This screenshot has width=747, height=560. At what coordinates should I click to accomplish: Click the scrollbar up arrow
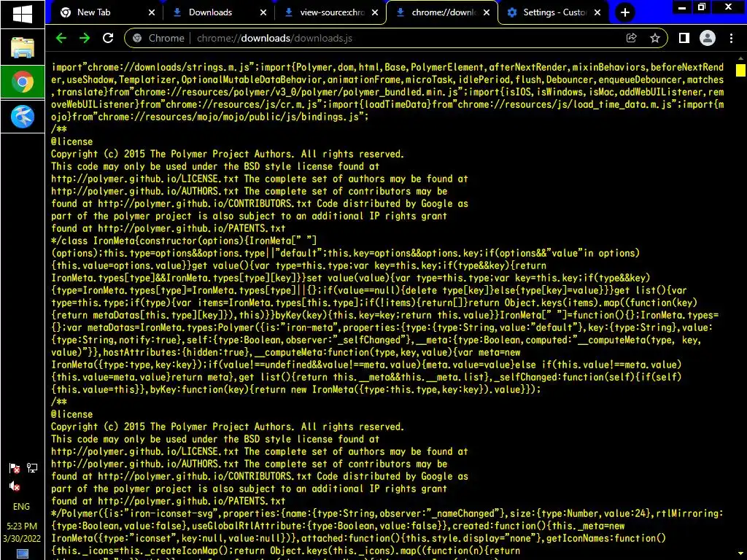(x=740, y=58)
